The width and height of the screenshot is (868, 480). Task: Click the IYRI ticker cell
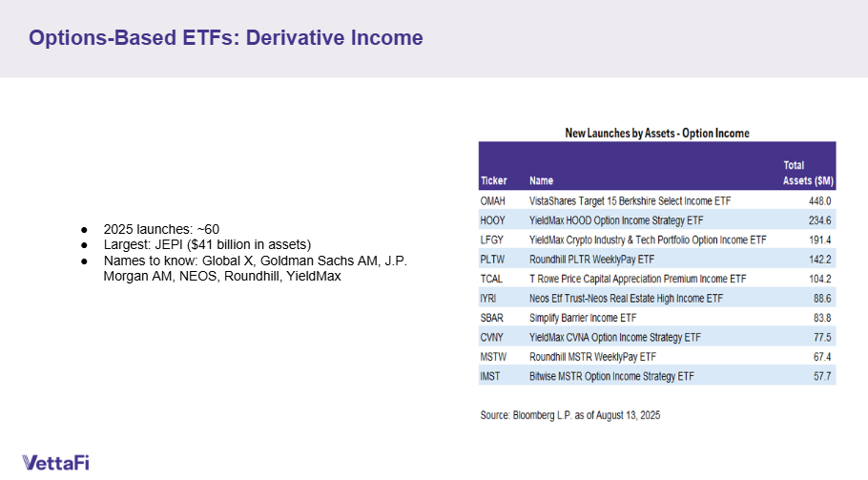click(488, 299)
